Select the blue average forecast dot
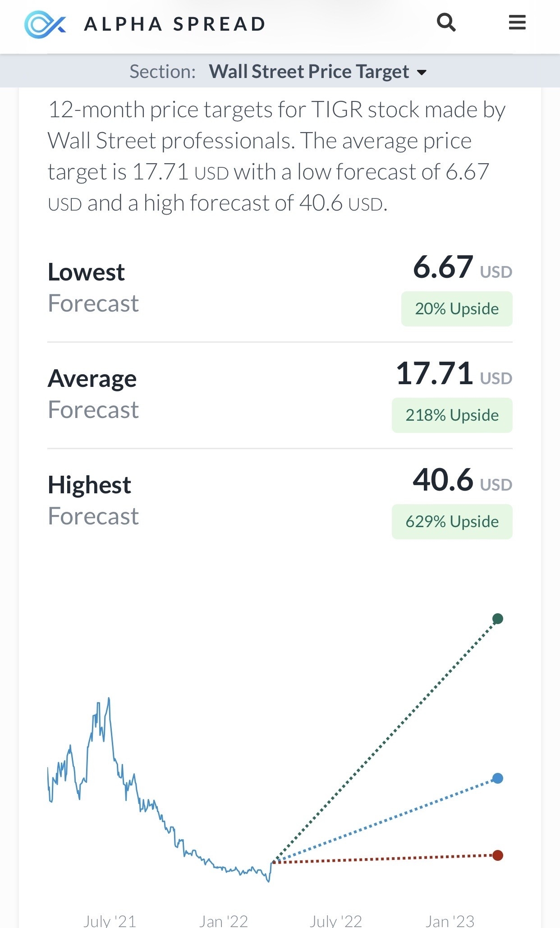 (498, 778)
